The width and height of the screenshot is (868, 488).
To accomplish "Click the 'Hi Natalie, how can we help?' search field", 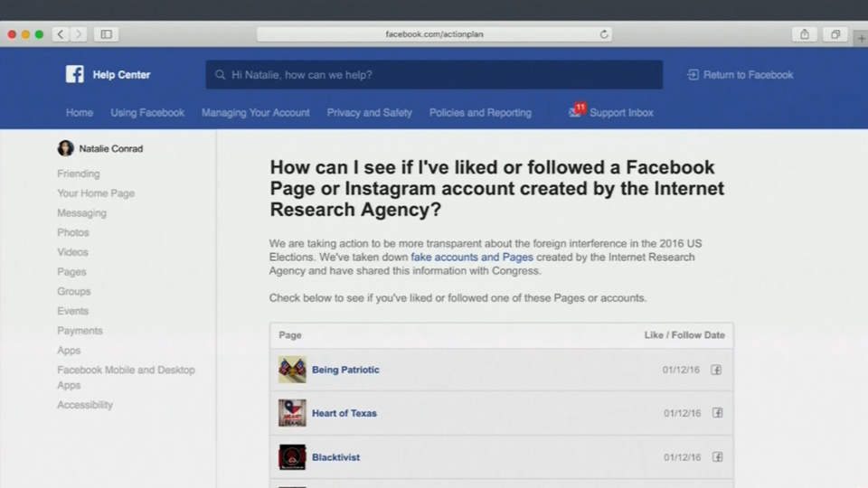I will 434,75.
